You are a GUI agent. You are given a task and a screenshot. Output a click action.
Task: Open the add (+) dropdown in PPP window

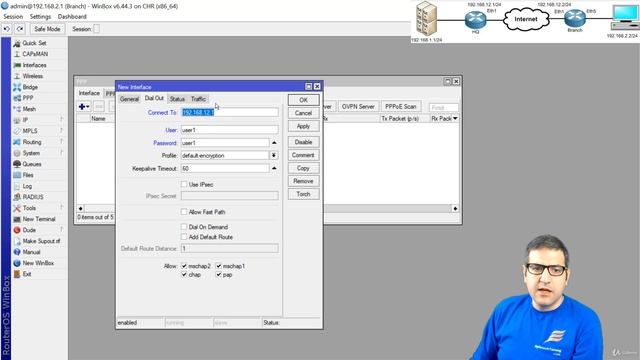tap(84, 107)
